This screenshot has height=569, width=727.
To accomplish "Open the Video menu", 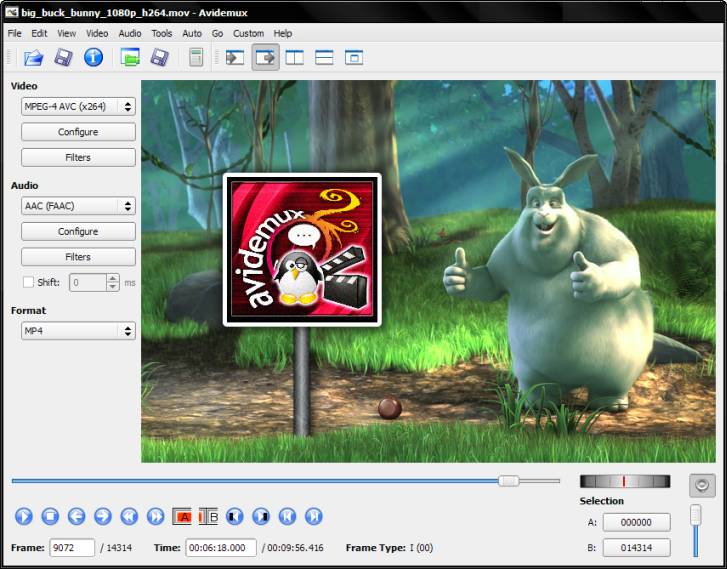I will (97, 33).
